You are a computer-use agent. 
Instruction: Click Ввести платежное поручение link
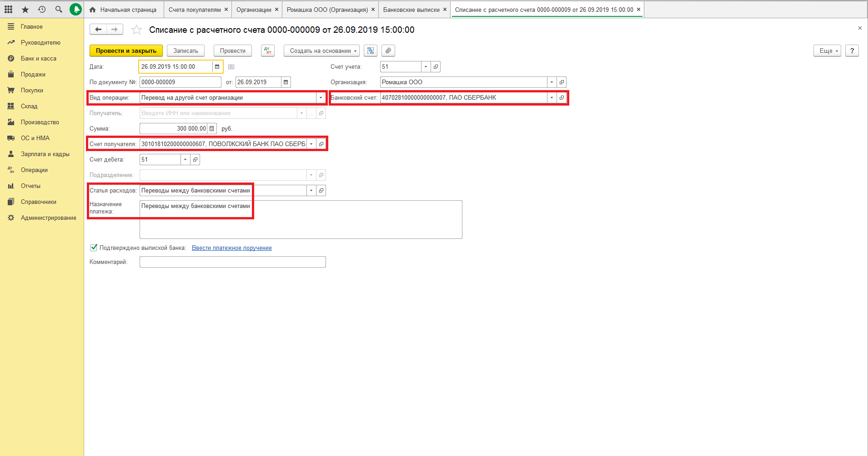[232, 248]
